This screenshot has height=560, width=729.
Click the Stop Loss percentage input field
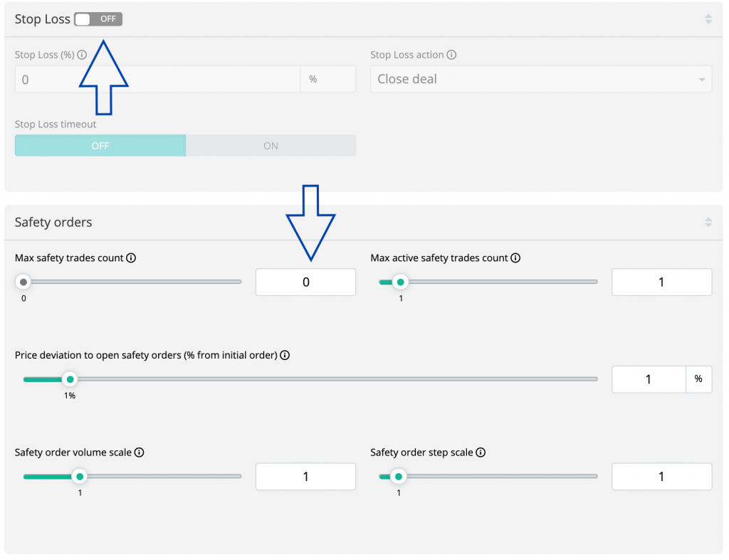[x=157, y=80]
